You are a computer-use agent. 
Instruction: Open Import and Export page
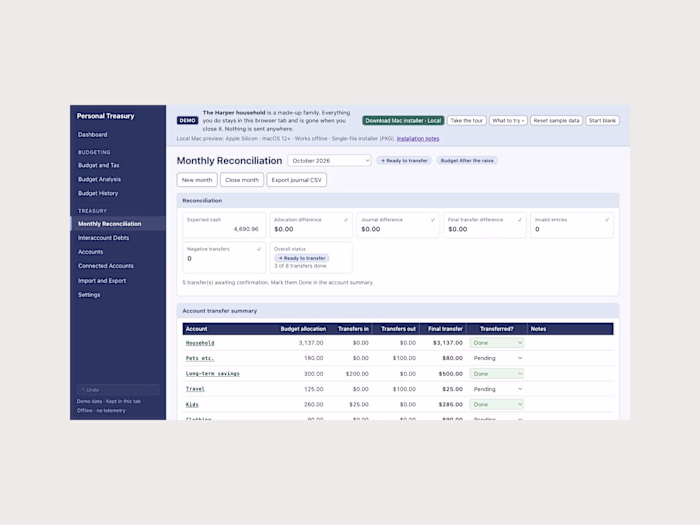click(102, 281)
